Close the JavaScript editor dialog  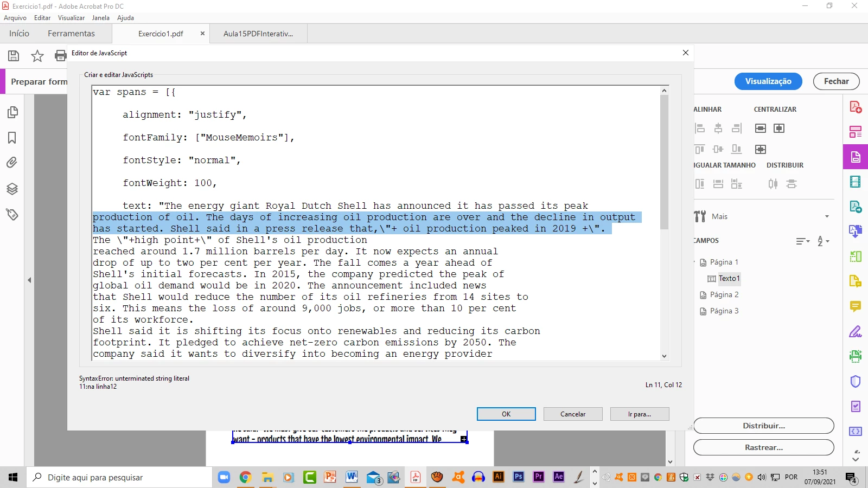[x=686, y=53]
